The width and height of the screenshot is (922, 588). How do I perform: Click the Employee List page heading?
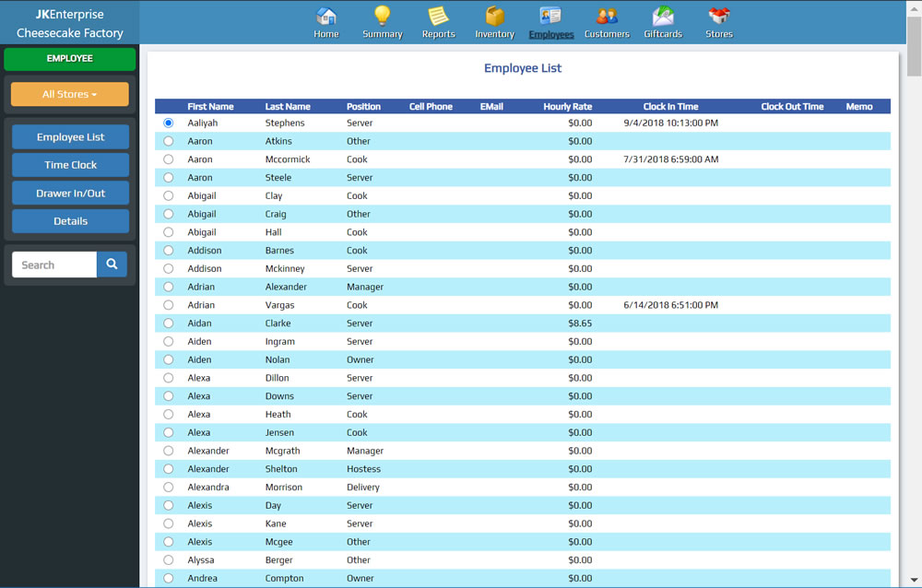[523, 68]
